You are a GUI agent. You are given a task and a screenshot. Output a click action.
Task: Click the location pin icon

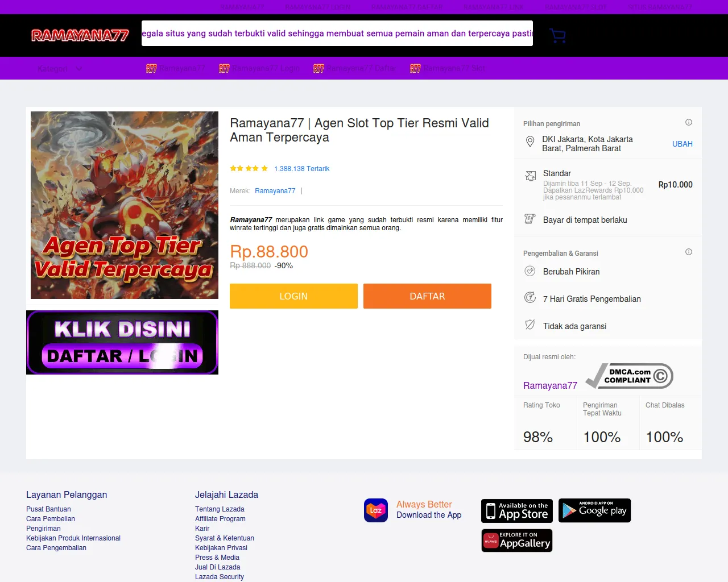[x=530, y=142]
